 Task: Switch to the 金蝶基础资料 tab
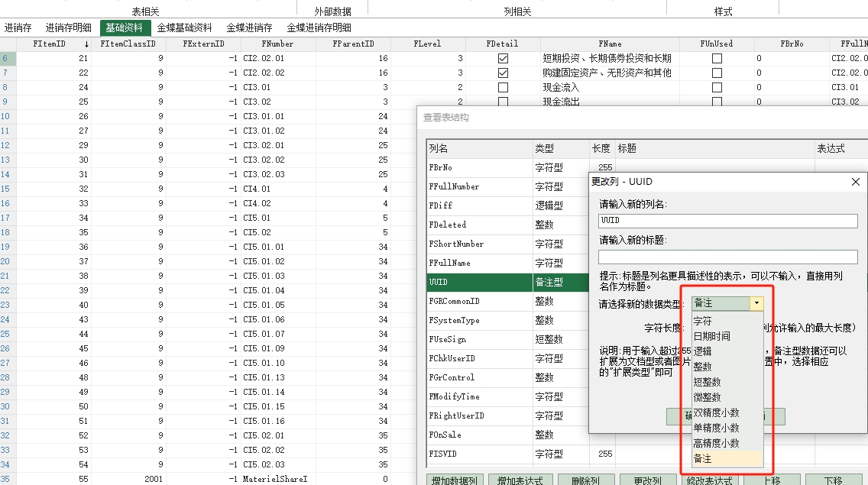click(184, 27)
